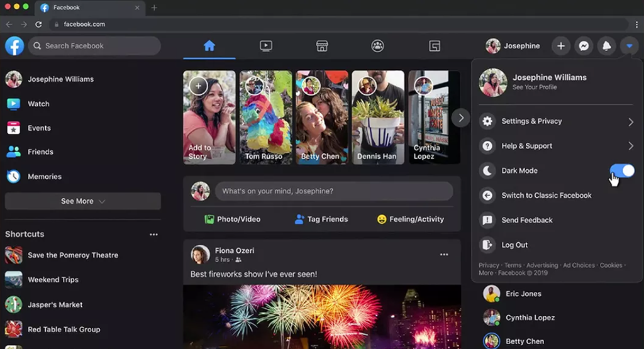Open the Gaming tab icon
The height and width of the screenshot is (349, 644).
[x=435, y=45]
